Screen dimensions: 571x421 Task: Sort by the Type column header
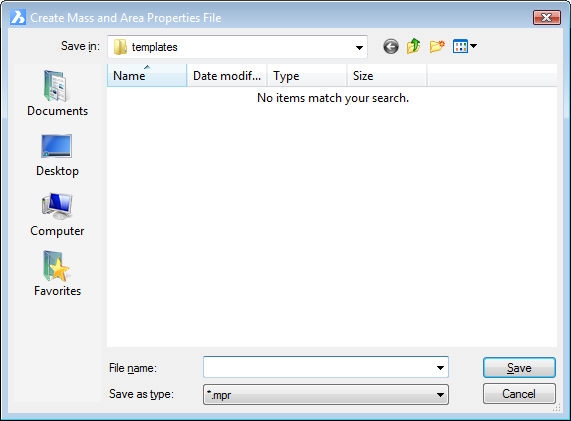[307, 76]
